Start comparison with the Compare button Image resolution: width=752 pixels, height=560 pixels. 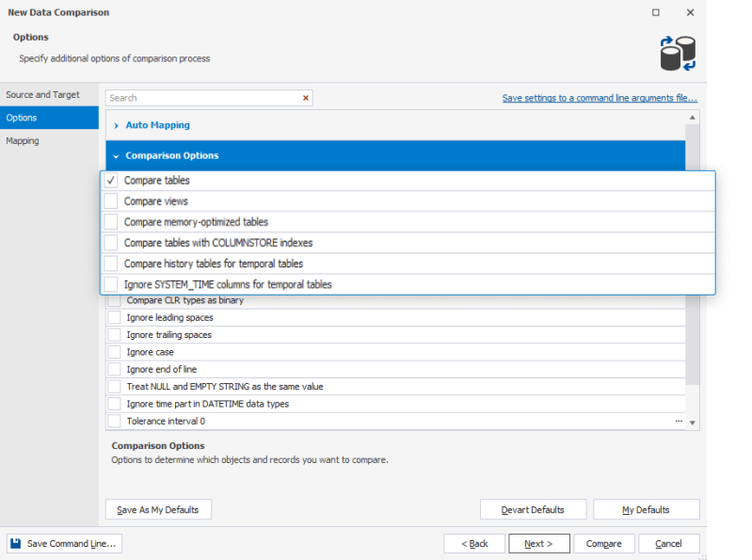click(604, 543)
